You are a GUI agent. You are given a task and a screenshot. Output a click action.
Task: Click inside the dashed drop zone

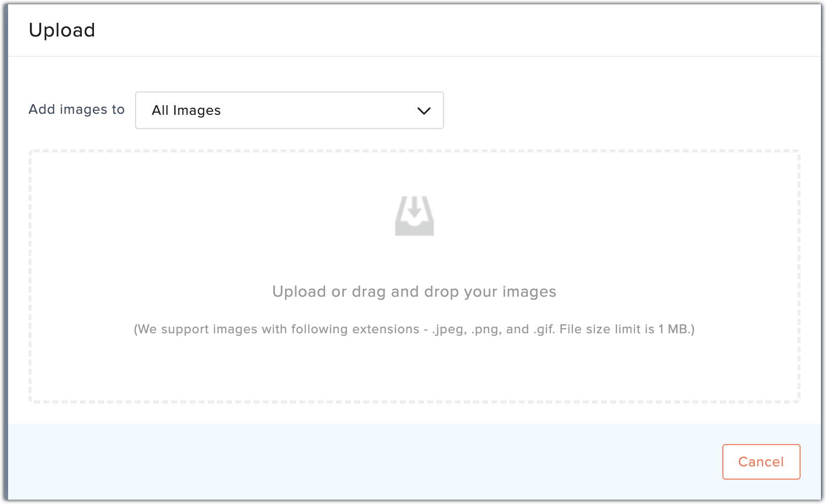tap(203, 229)
